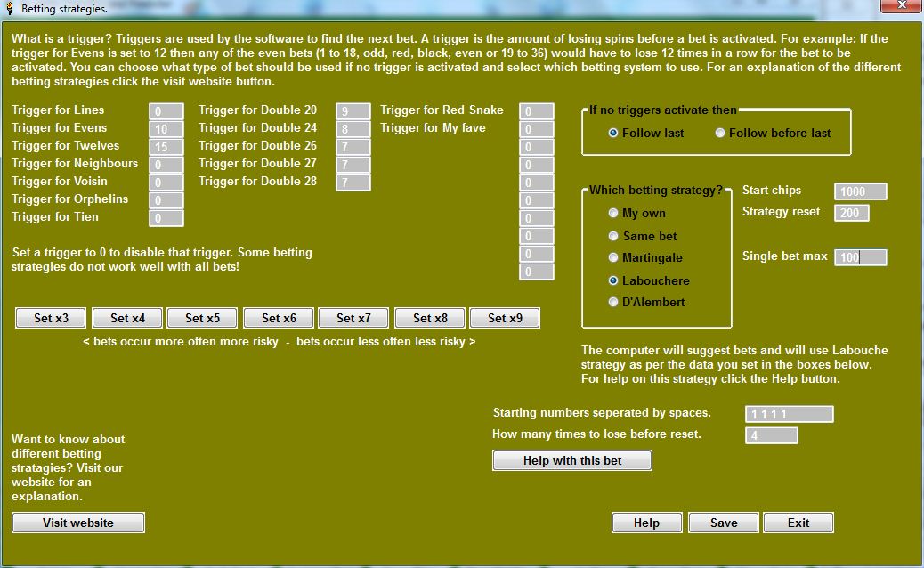Save the betting strategy settings
This screenshot has height=568, width=924.
tap(723, 523)
